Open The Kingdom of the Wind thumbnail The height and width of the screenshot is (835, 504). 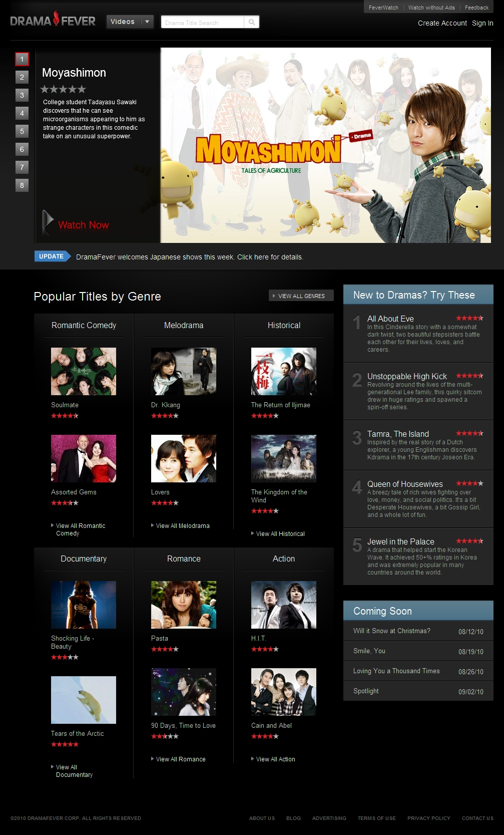[284, 459]
